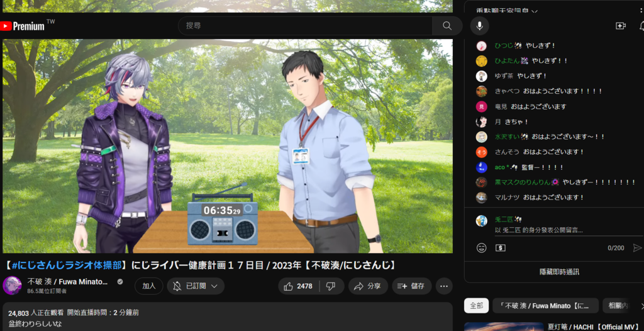Open aco chat avatar

481,167
